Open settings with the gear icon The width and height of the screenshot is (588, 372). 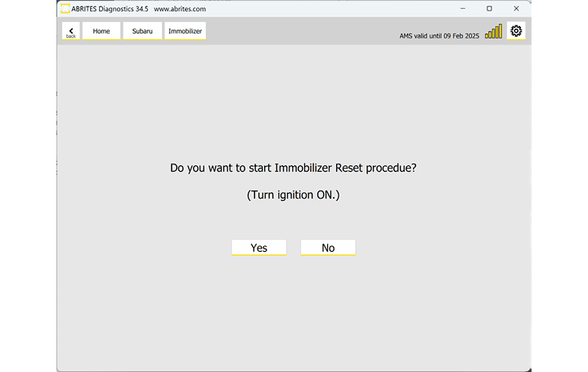coord(516,31)
